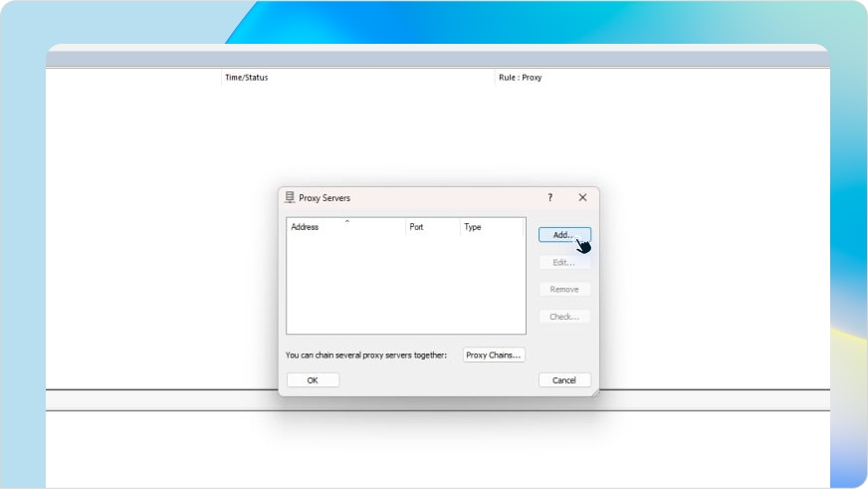Click the disabled Edit... button

(x=563, y=262)
